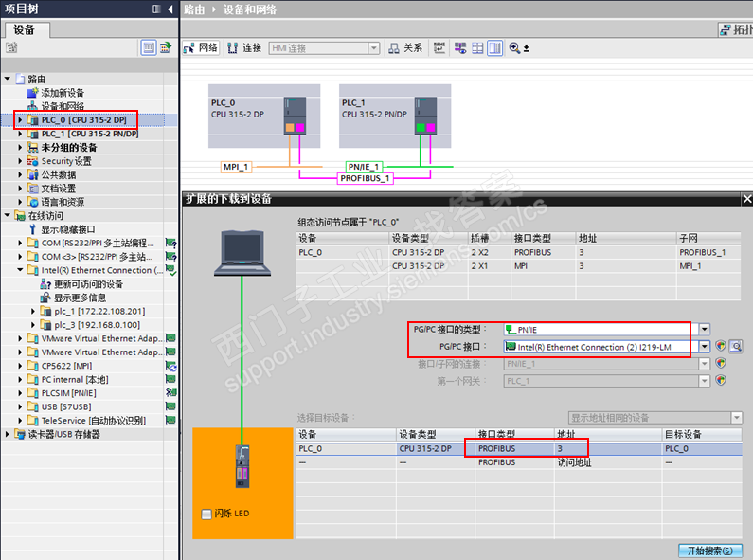Click 显示隐藏接口 under online access

67,229
